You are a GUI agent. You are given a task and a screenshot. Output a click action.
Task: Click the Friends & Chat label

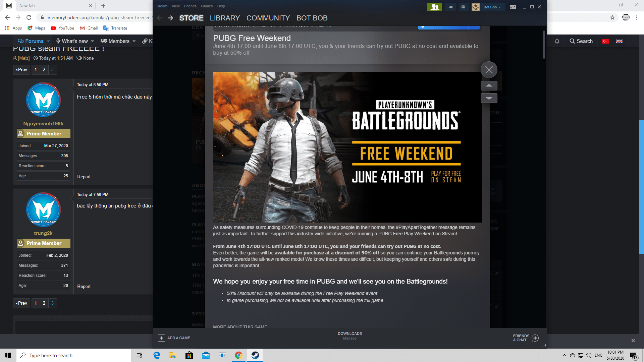point(521,338)
